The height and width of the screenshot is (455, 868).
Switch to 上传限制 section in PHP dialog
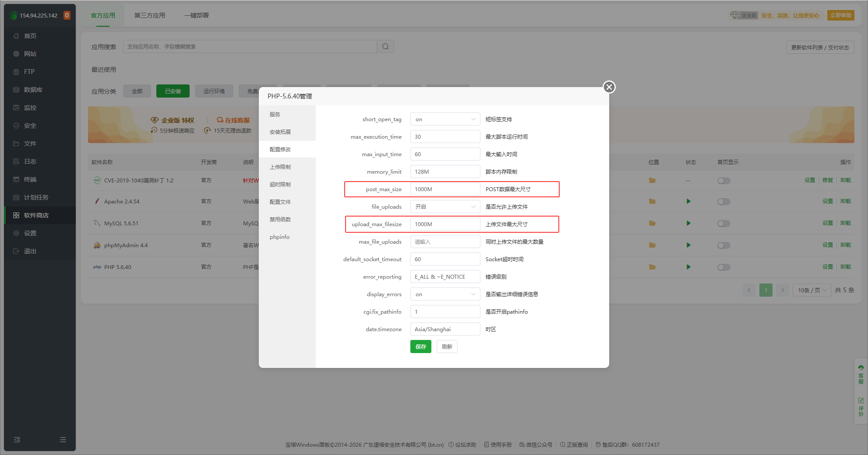[x=280, y=167]
